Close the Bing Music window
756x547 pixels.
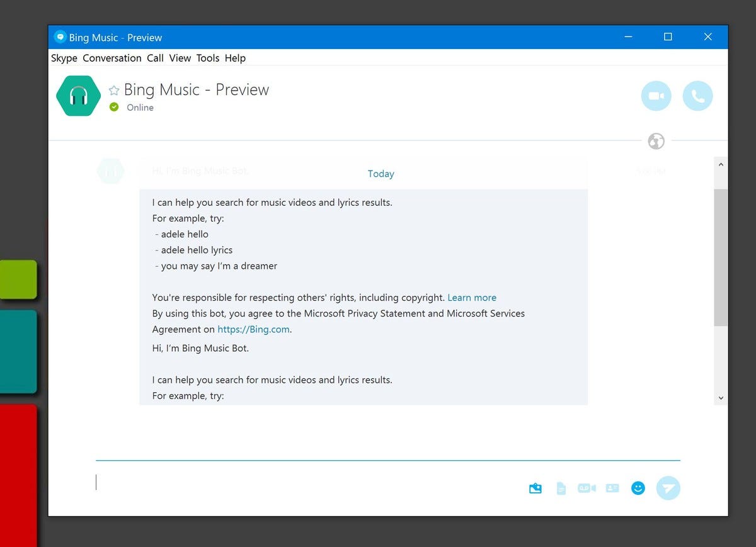708,37
